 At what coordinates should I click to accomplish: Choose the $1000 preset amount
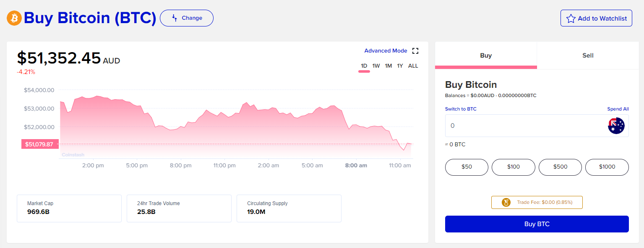607,167
